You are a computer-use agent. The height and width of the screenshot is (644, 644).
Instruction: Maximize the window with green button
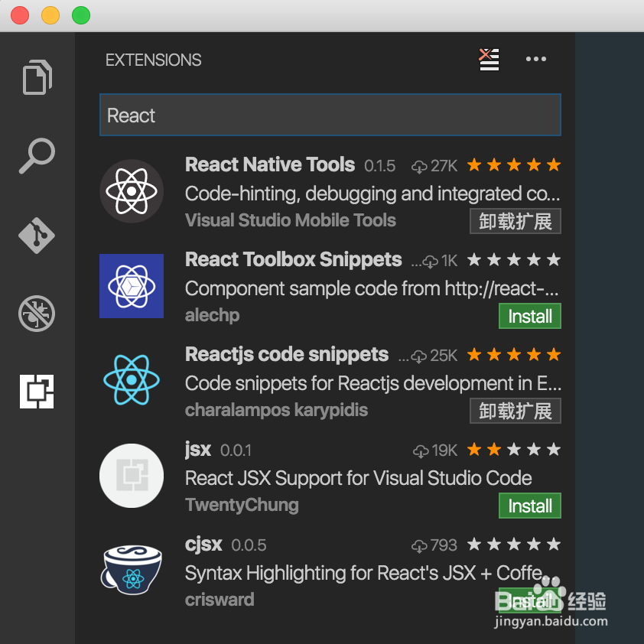pyautogui.click(x=81, y=15)
